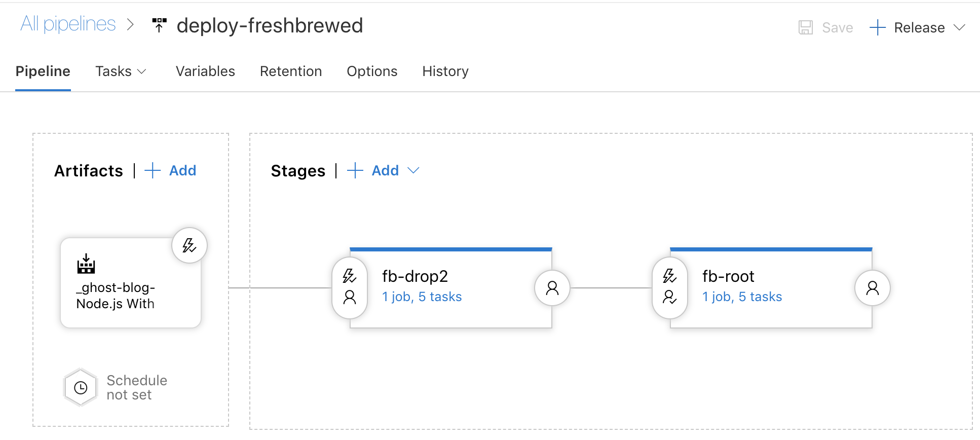Navigate to All pipelines link

tap(68, 24)
